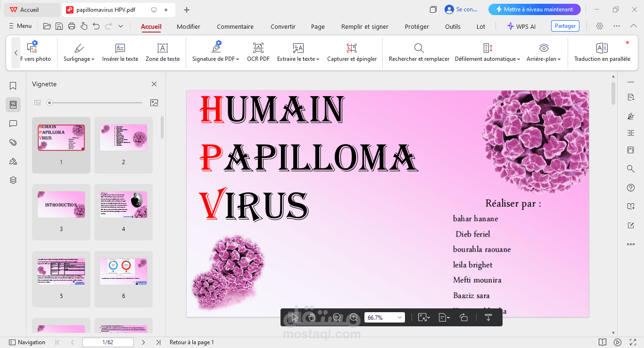Click the book reading mode icon in status bar

point(603,342)
